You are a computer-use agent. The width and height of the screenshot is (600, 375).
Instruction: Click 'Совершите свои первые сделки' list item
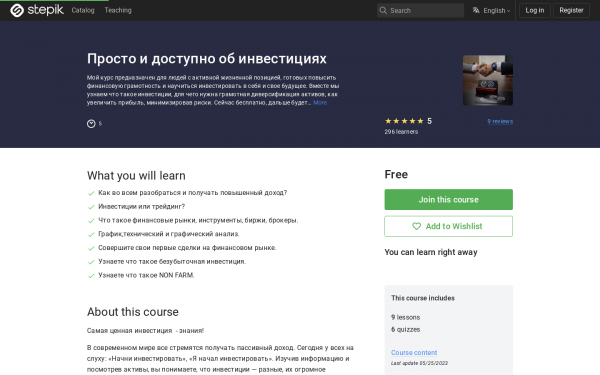point(187,248)
